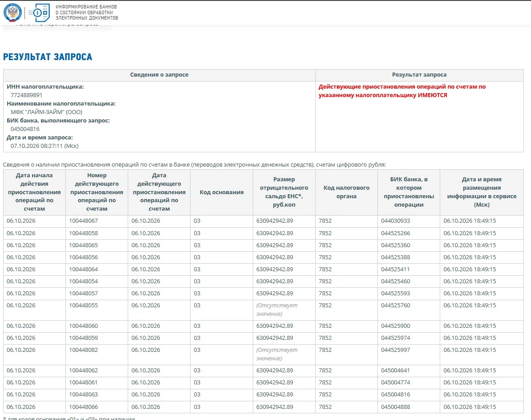531x420 pixels.
Task: Click request timestamp 07.10.2026 08:27:11
Action: [x=45, y=146]
